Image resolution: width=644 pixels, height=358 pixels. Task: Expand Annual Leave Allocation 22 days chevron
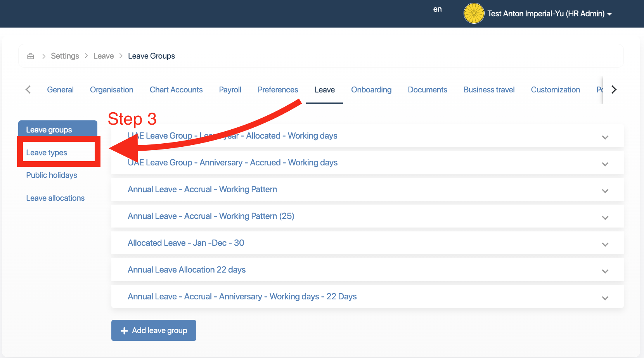(605, 271)
